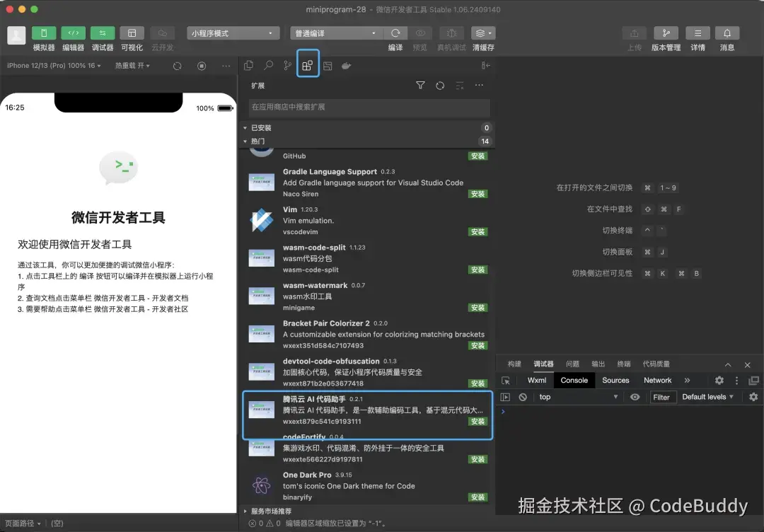Toggle screen recording in the simulator toolbar
The image size is (764, 532).
tap(202, 65)
